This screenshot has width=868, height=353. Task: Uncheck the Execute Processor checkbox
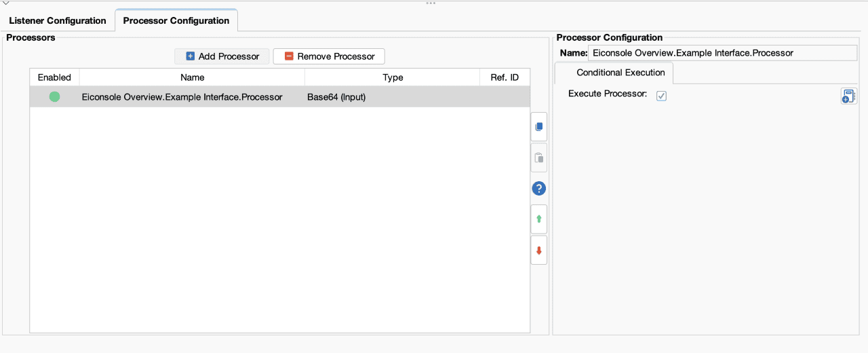point(661,96)
